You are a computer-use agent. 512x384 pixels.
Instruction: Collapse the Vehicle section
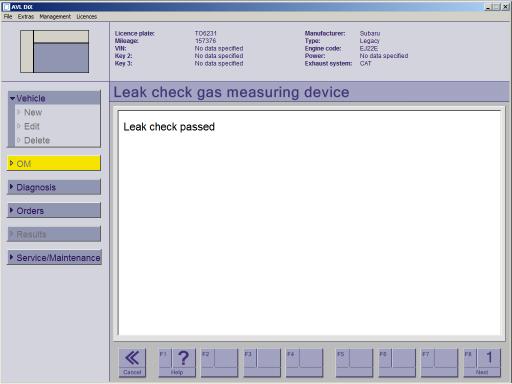[x=54, y=98]
